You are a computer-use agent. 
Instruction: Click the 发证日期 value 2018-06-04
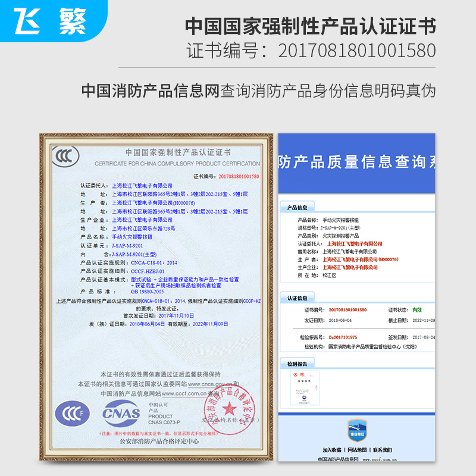tap(340, 320)
